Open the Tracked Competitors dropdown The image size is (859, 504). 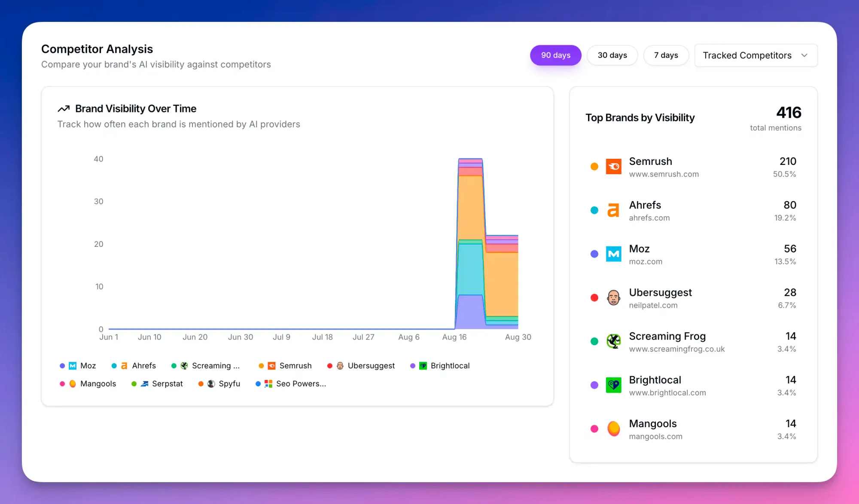click(x=755, y=55)
